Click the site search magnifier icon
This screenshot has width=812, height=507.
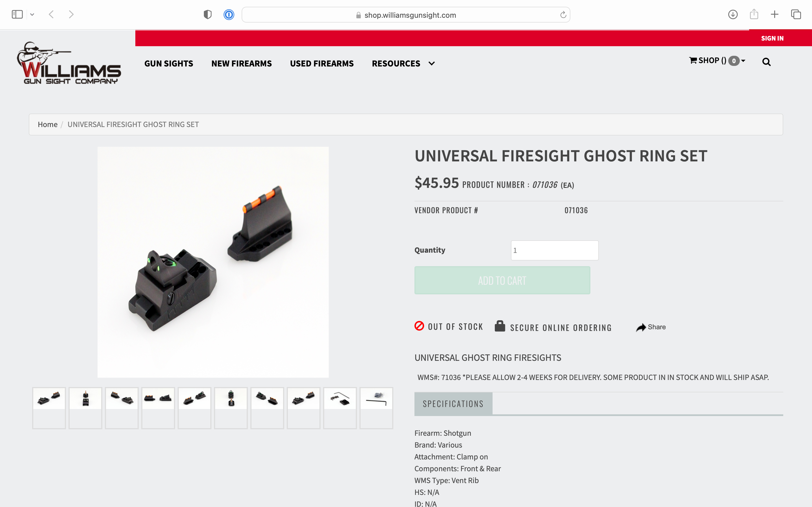pyautogui.click(x=766, y=62)
